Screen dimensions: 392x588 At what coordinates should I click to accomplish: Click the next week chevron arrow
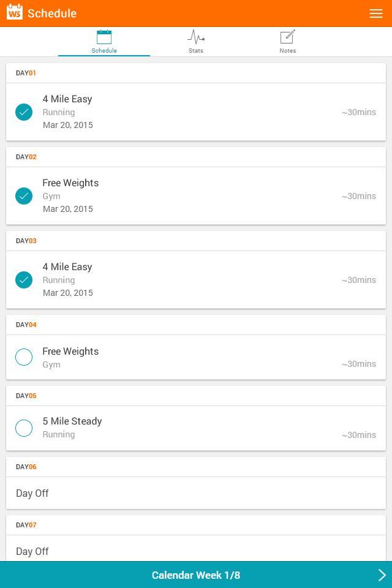click(381, 575)
